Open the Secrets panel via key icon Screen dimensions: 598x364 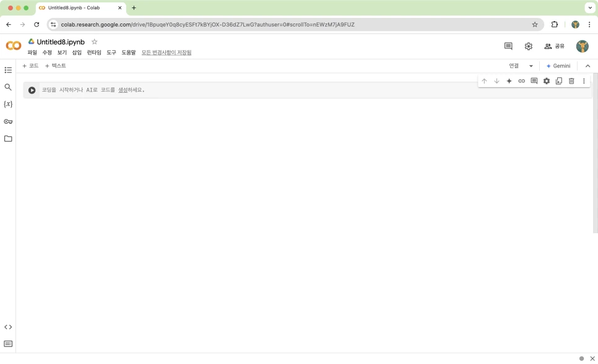point(8,121)
